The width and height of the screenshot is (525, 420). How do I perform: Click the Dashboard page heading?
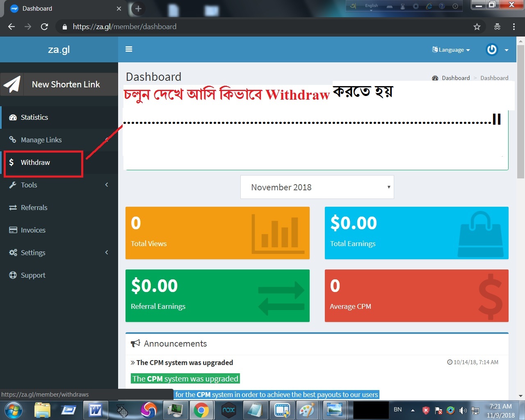tap(153, 77)
